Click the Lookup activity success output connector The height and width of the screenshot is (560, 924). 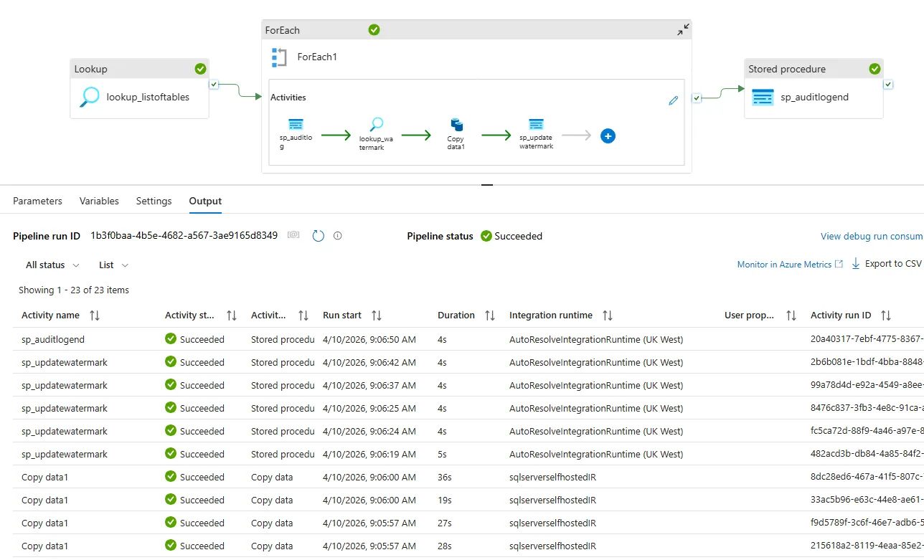coord(214,84)
